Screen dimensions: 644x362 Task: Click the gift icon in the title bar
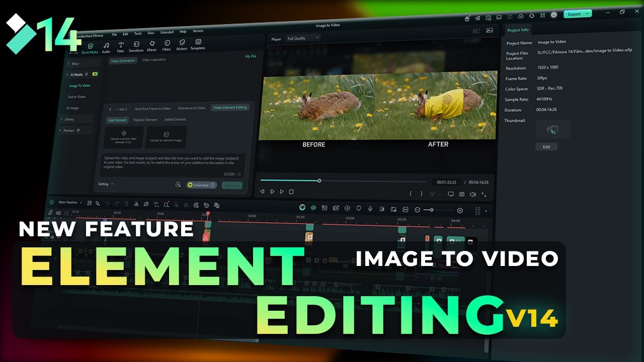pyautogui.click(x=467, y=18)
